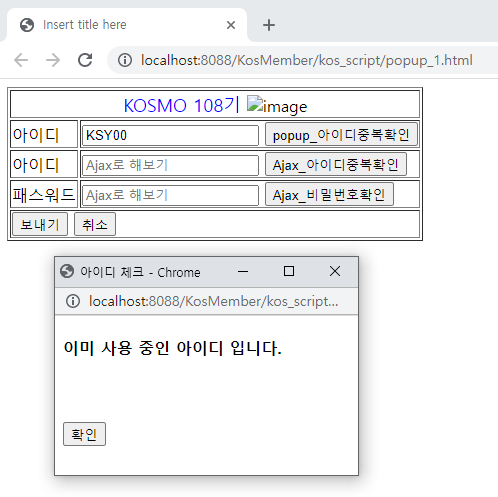Image resolution: width=498 pixels, height=497 pixels.
Task: Open a new tab with plus icon
Action: [x=269, y=25]
